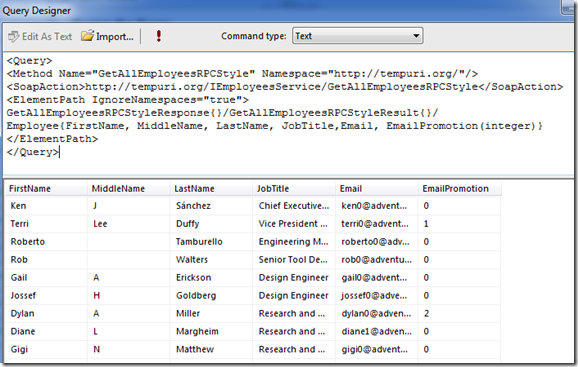Click the FirstName cell Rob
578x367 pixels.
[x=46, y=260]
